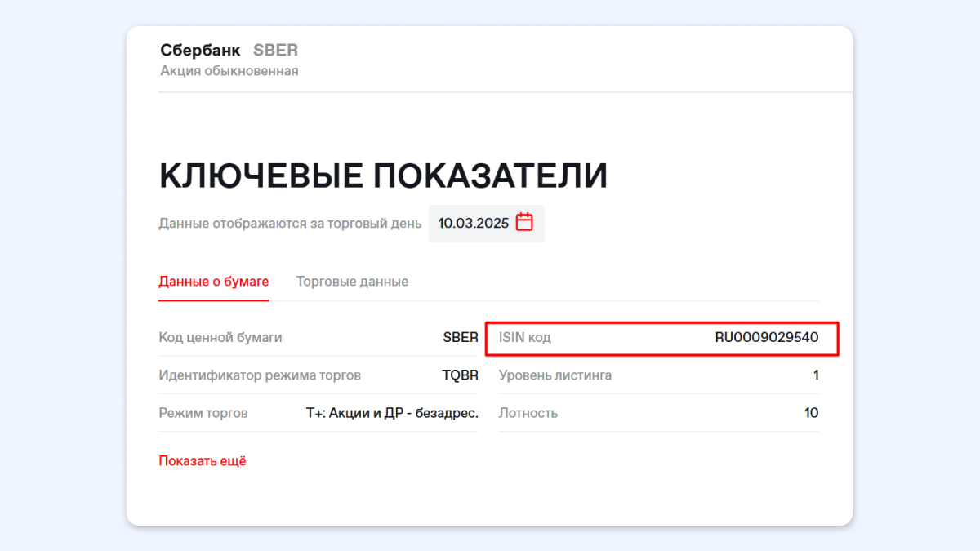This screenshot has height=551, width=980.
Task: Select the ISIN value RU0009029540
Action: tap(767, 337)
